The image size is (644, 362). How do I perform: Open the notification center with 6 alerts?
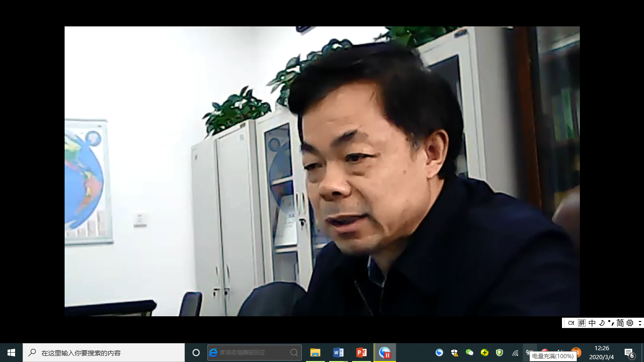[629, 353]
